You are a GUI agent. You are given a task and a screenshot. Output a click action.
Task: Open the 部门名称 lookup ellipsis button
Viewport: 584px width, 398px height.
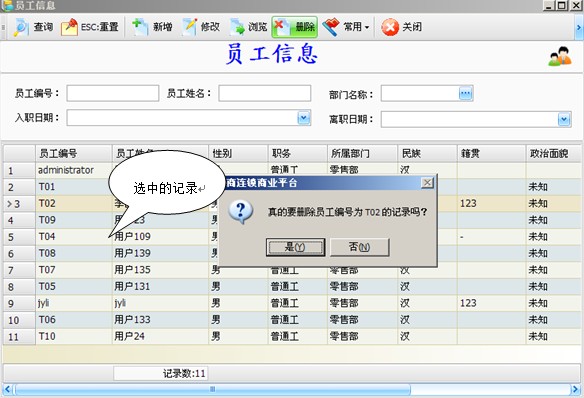[466, 93]
